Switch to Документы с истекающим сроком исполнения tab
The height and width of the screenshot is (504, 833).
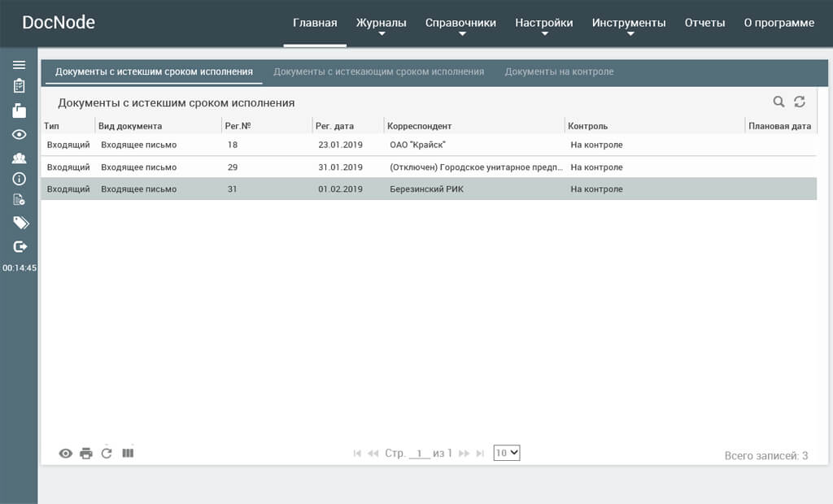[x=379, y=72]
